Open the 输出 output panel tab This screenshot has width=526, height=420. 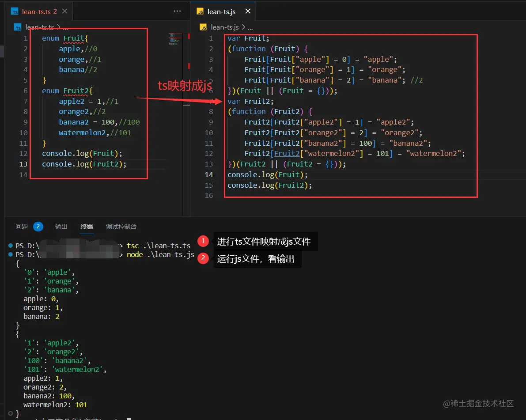tap(61, 227)
